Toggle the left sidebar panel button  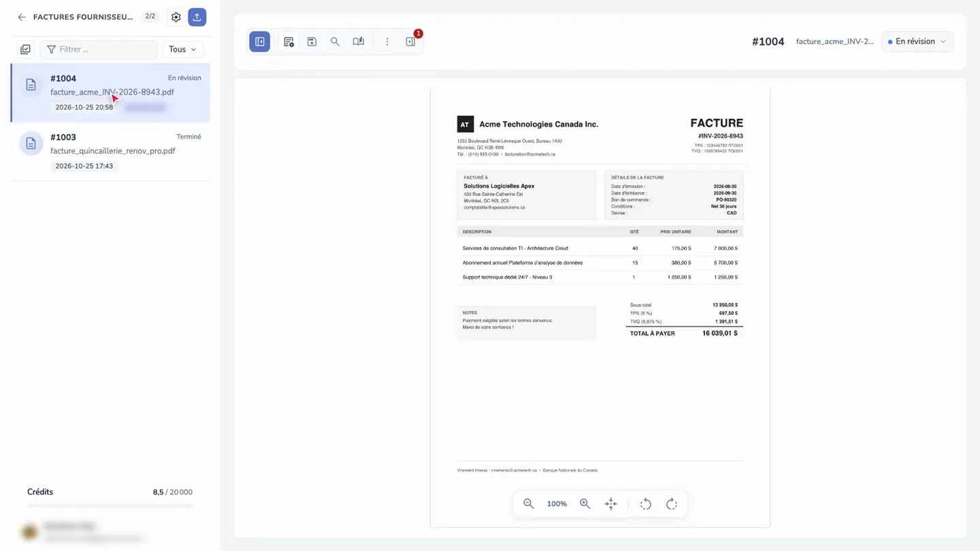(x=260, y=41)
